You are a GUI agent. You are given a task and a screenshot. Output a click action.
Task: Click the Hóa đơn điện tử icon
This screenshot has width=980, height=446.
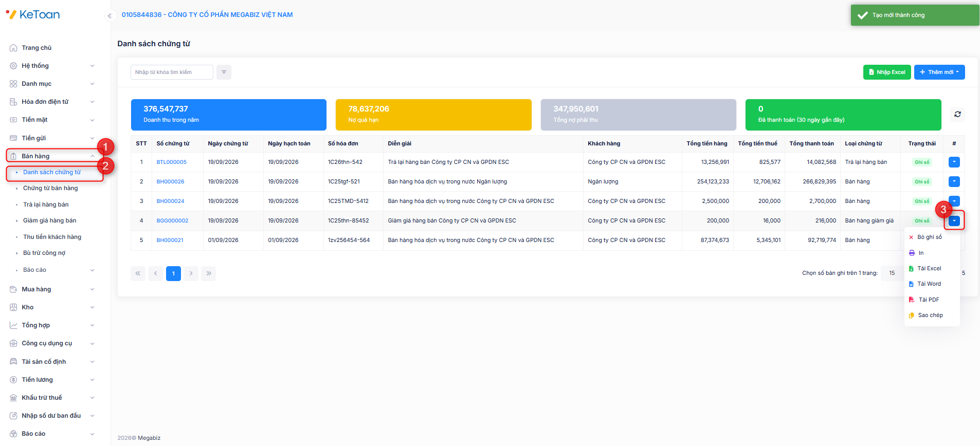pyautogui.click(x=13, y=102)
